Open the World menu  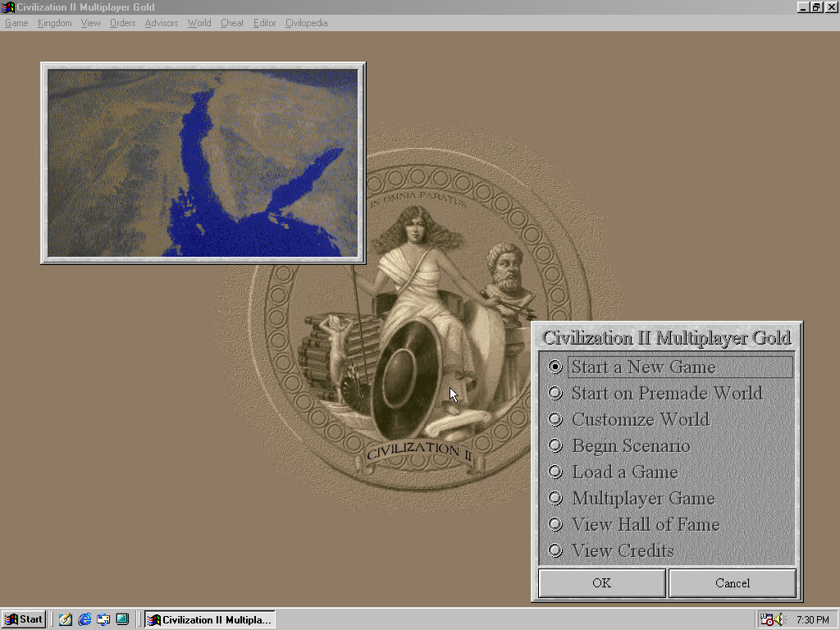(x=199, y=23)
